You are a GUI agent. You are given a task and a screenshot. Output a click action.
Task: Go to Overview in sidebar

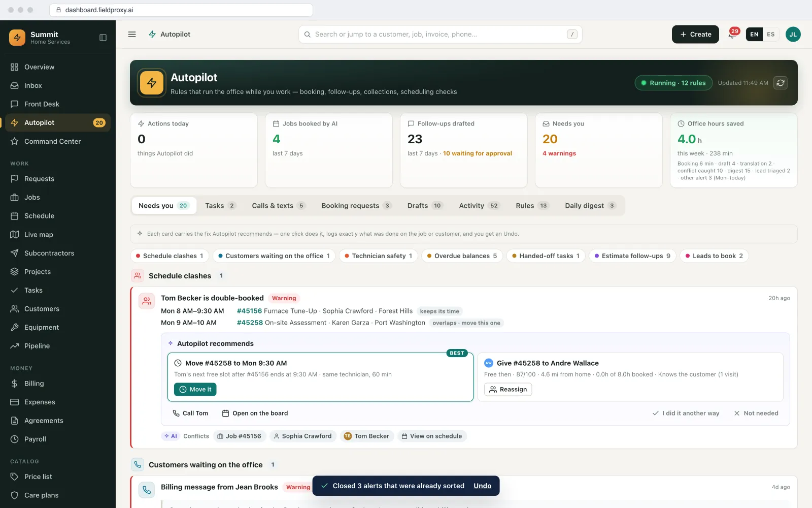coord(57,67)
